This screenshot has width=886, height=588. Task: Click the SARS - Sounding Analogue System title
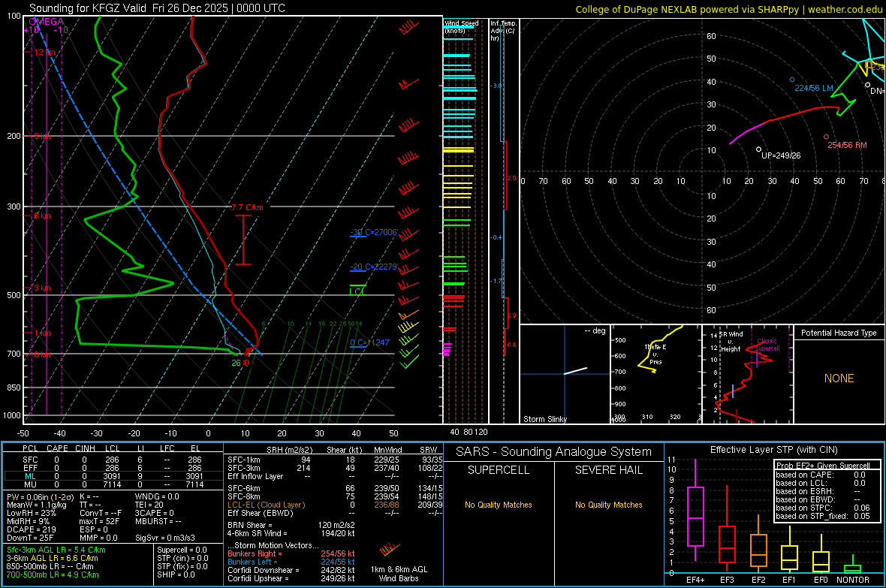click(x=554, y=452)
